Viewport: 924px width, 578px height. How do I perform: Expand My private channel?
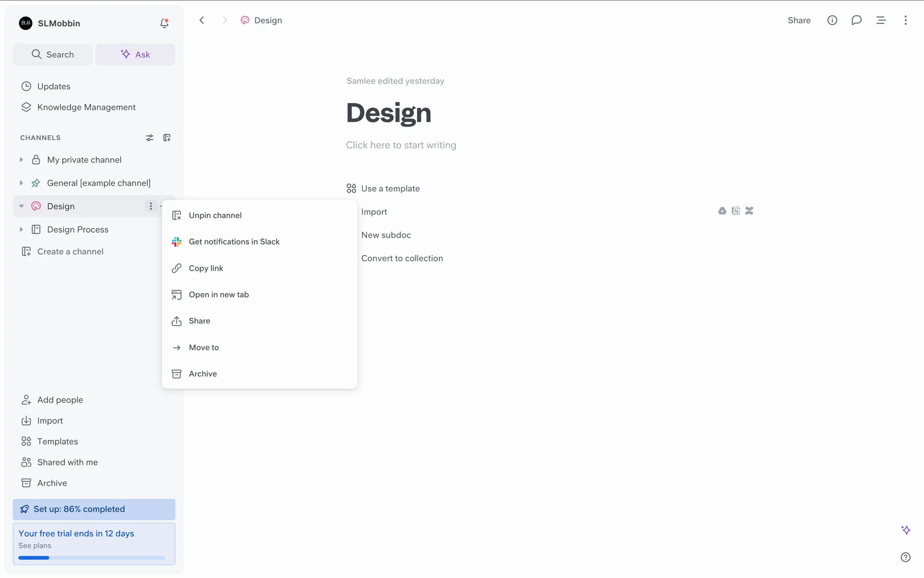(21, 160)
